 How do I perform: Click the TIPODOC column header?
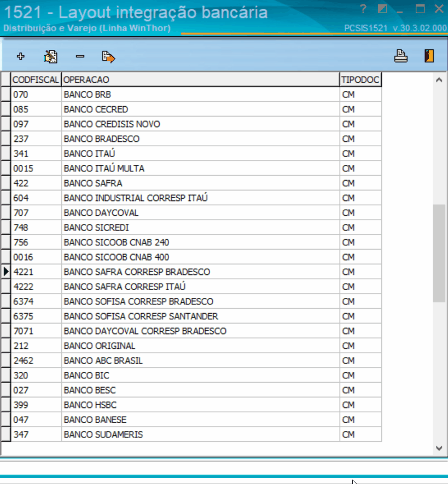click(360, 79)
